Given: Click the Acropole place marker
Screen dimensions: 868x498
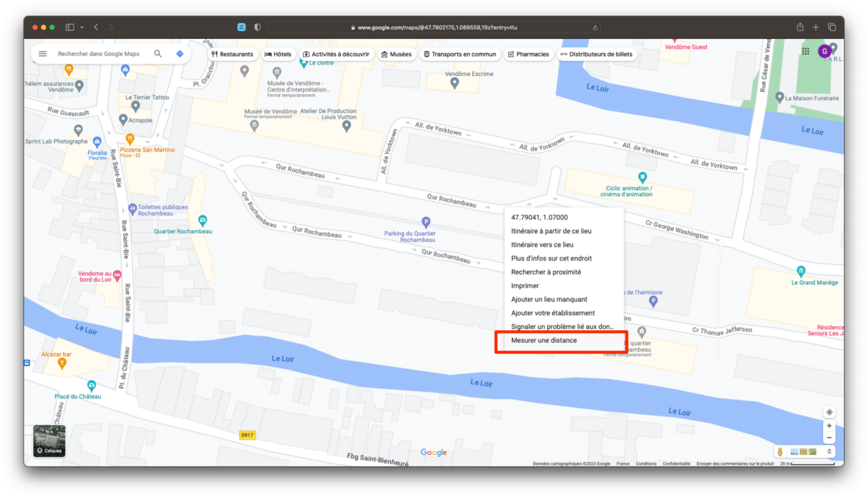Looking at the screenshot, I should point(123,119).
